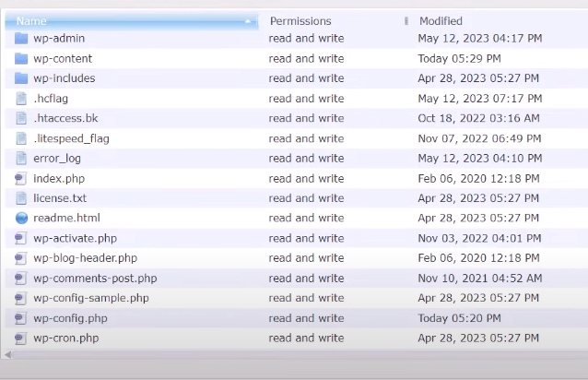Viewport: 588px width, 380px height.
Task: Click the wp-config.php 'Today 05:20 PM' date
Action: click(459, 318)
